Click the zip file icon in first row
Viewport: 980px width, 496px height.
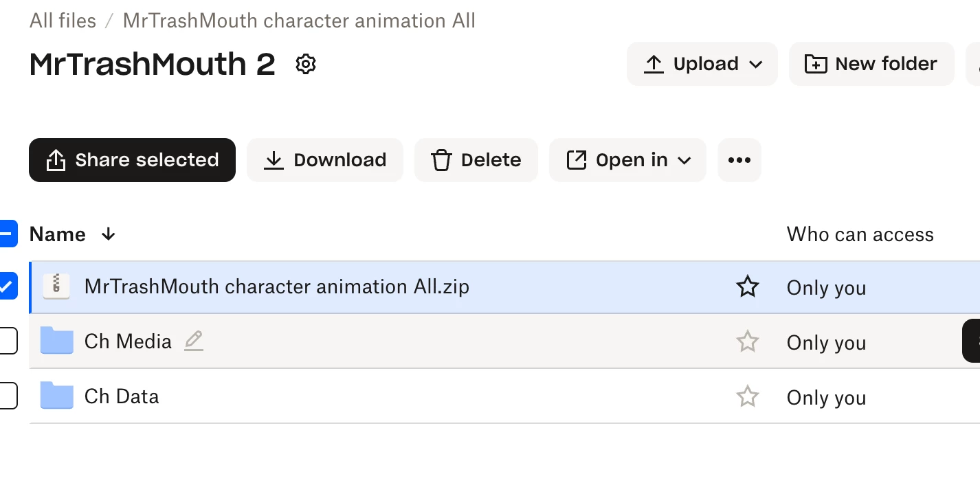[x=56, y=286]
